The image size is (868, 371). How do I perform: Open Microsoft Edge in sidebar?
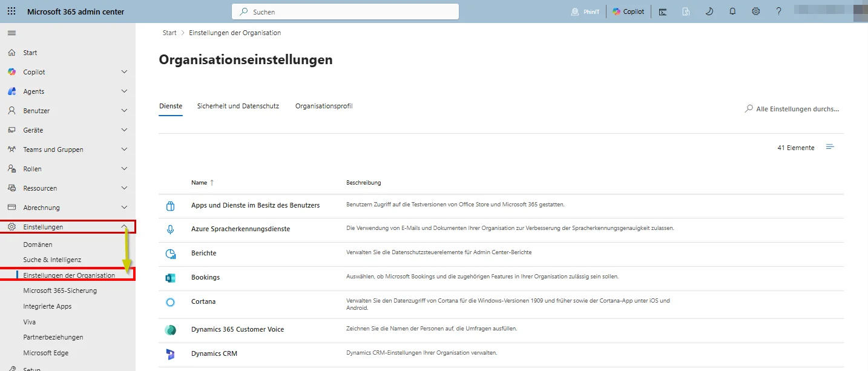coord(46,353)
